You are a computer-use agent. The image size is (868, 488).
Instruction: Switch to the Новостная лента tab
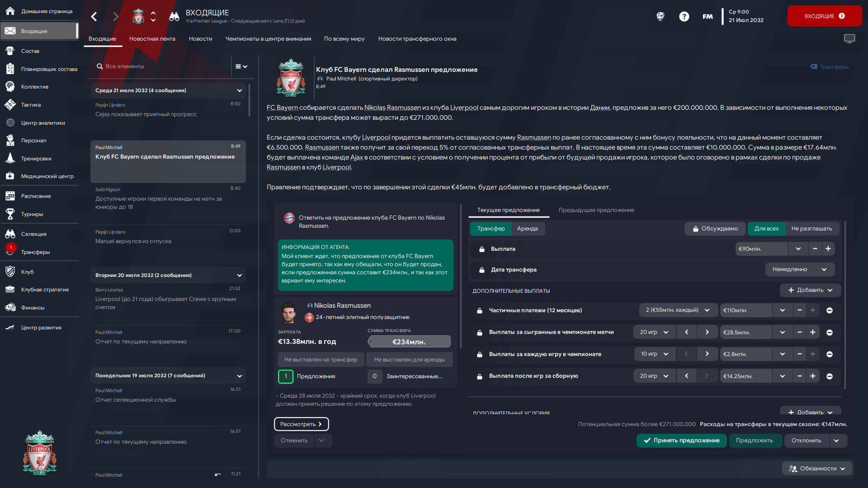[152, 39]
